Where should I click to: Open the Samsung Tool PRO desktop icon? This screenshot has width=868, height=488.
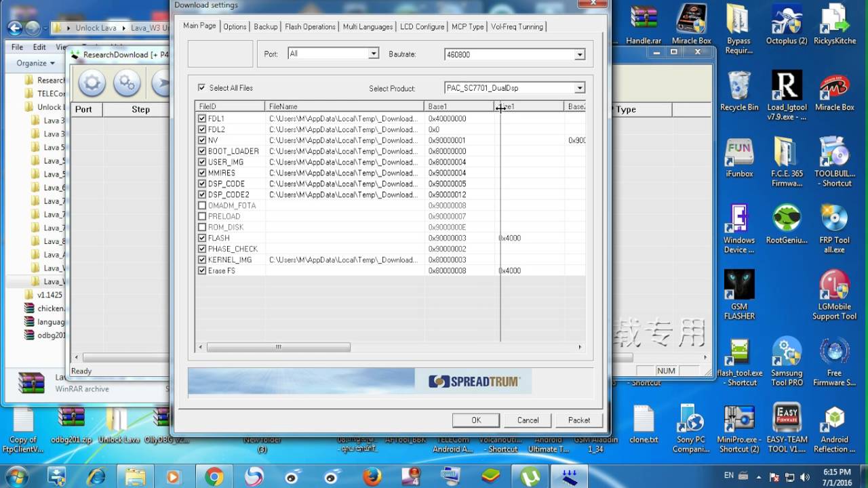pyautogui.click(x=787, y=361)
